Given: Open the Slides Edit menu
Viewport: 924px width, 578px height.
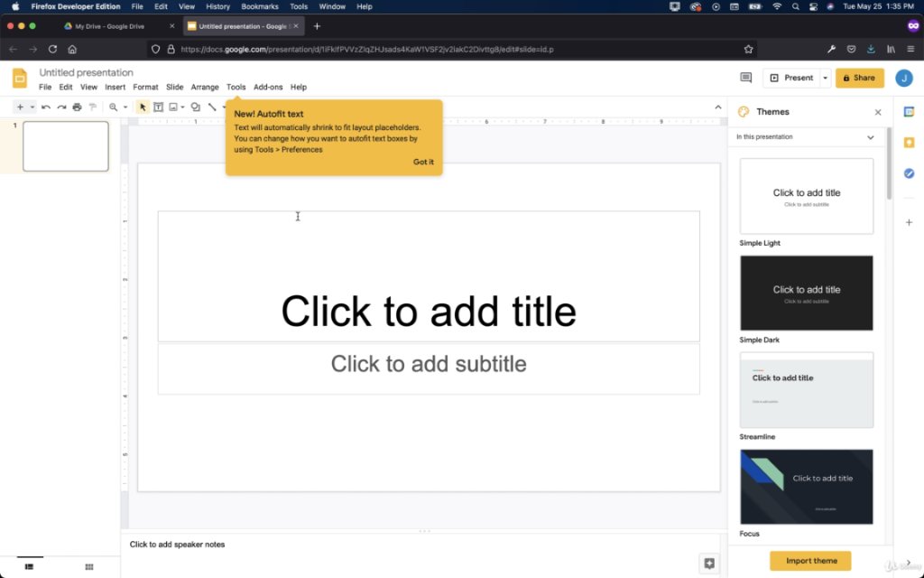Looking at the screenshot, I should point(65,88).
